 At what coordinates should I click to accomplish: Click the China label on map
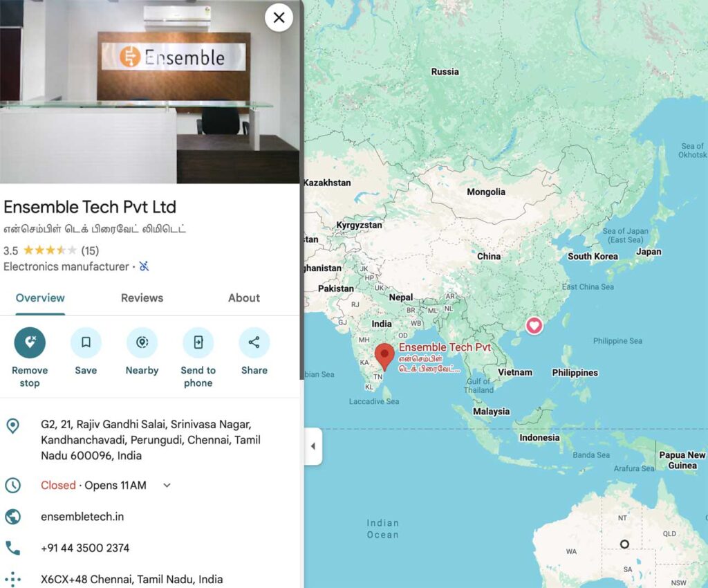489,257
